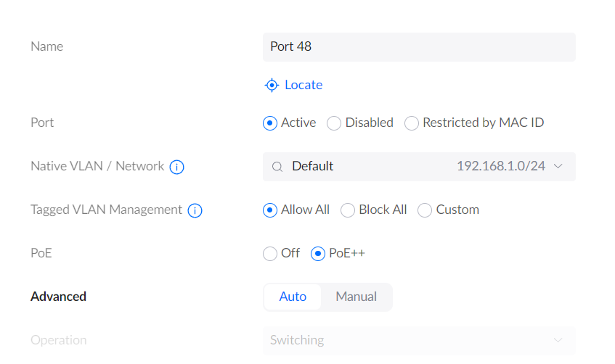The width and height of the screenshot is (615, 364).
Task: Click the search magnifier in network field
Action: click(277, 167)
